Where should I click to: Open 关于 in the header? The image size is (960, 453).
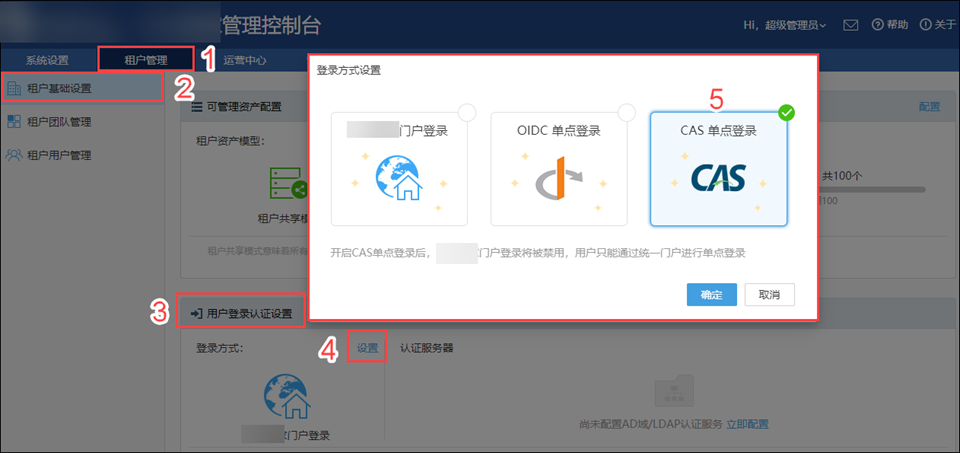937,25
